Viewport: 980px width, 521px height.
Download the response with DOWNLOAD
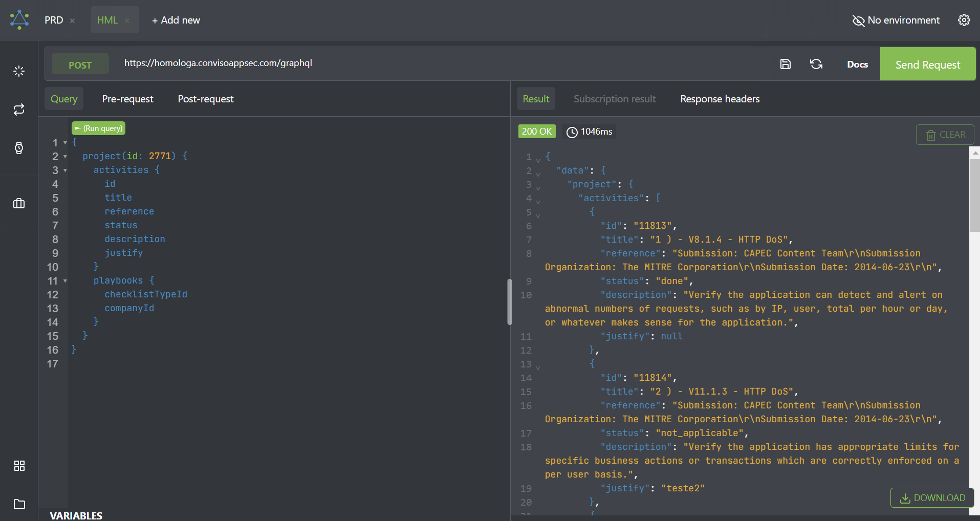(x=932, y=497)
